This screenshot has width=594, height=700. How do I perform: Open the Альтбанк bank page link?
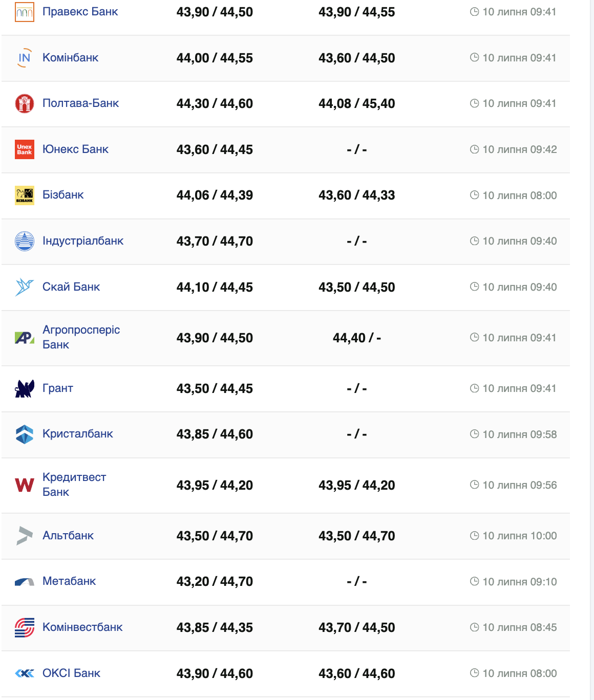68,536
